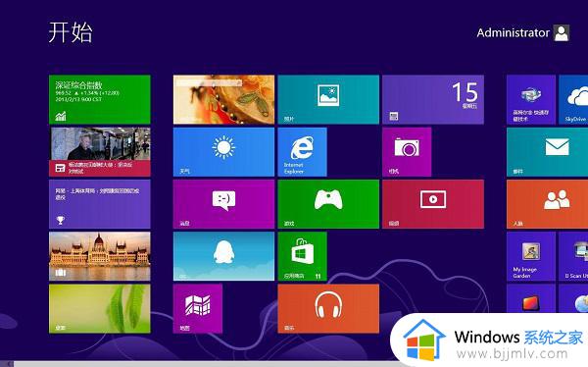The height and width of the screenshot is (367, 588).
Task: Click the Administrator user name
Action: [x=513, y=33]
